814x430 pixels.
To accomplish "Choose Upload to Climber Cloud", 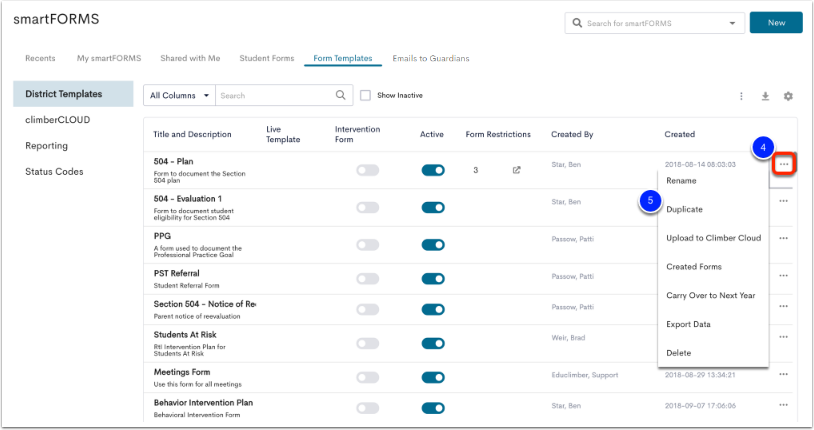I will coord(713,238).
